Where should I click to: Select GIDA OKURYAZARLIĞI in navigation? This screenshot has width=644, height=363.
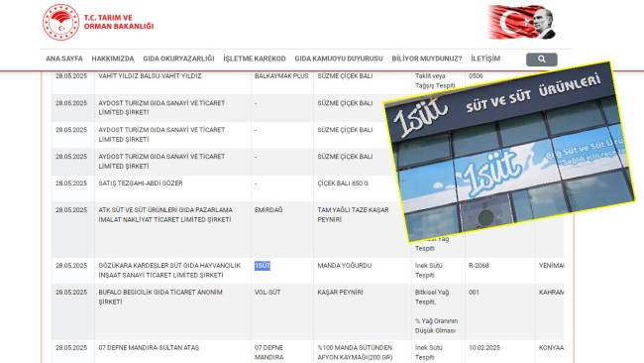point(178,59)
